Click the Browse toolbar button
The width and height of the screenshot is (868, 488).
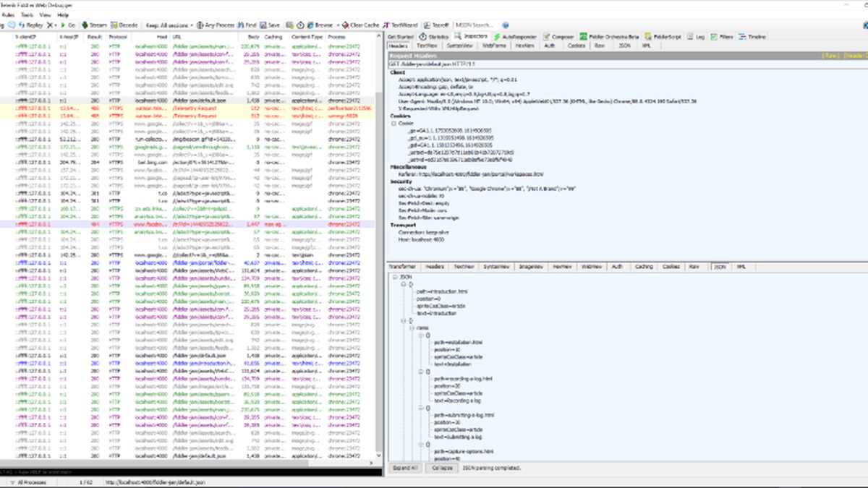[x=319, y=25]
